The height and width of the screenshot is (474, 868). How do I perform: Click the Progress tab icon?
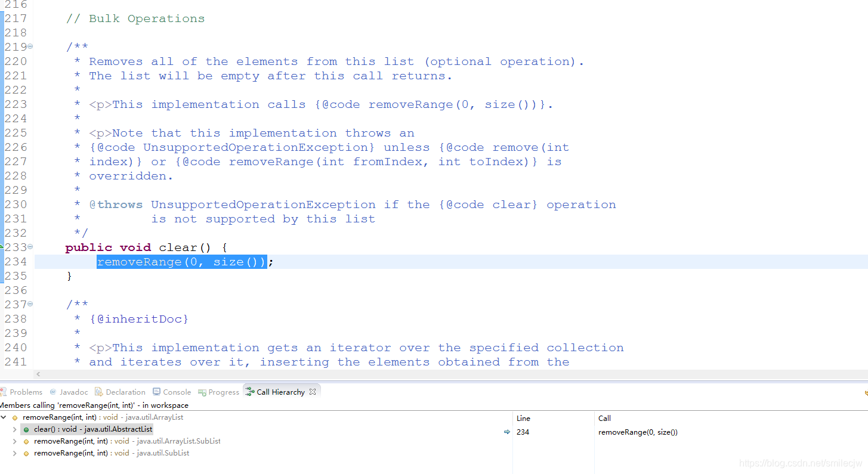202,392
